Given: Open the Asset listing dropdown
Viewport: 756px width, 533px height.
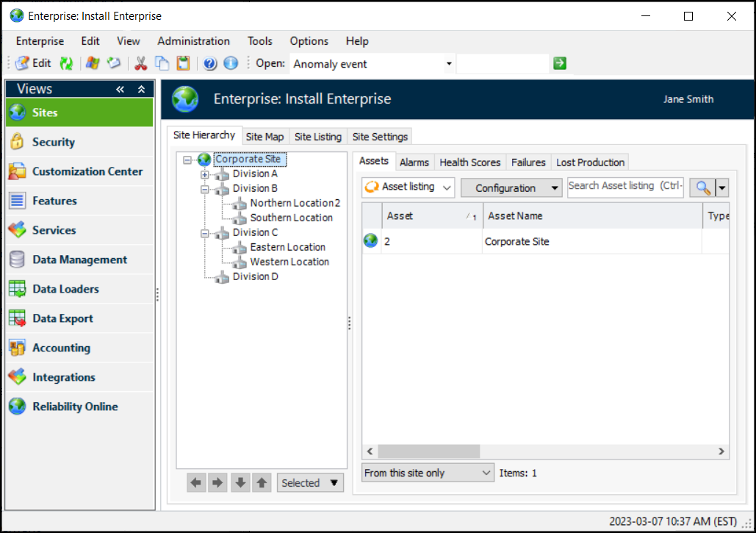Looking at the screenshot, I should [x=408, y=187].
